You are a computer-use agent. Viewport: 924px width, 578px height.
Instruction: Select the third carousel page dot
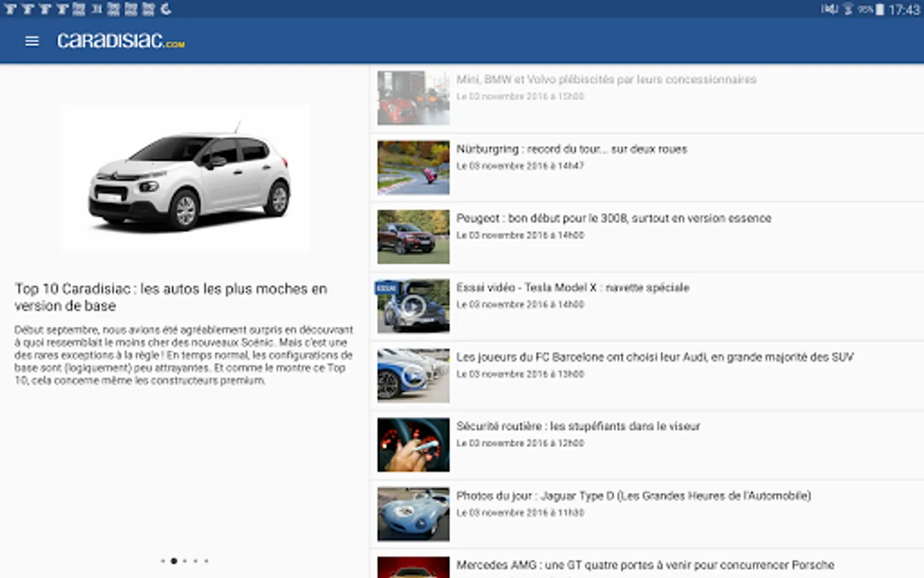point(185,561)
